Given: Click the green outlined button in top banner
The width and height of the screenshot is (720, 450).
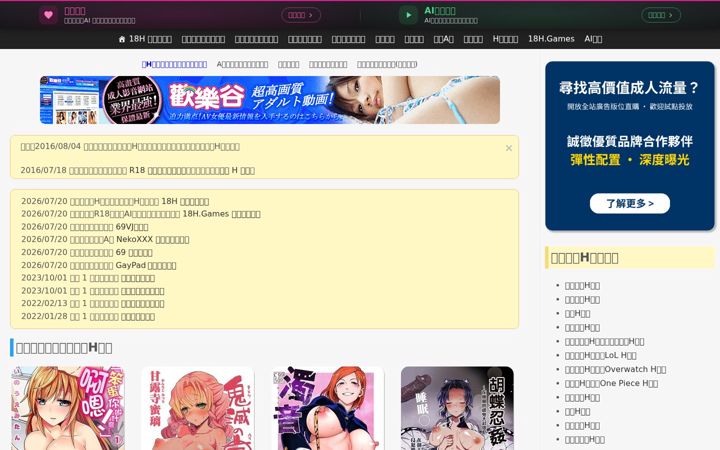Looking at the screenshot, I should tap(661, 15).
